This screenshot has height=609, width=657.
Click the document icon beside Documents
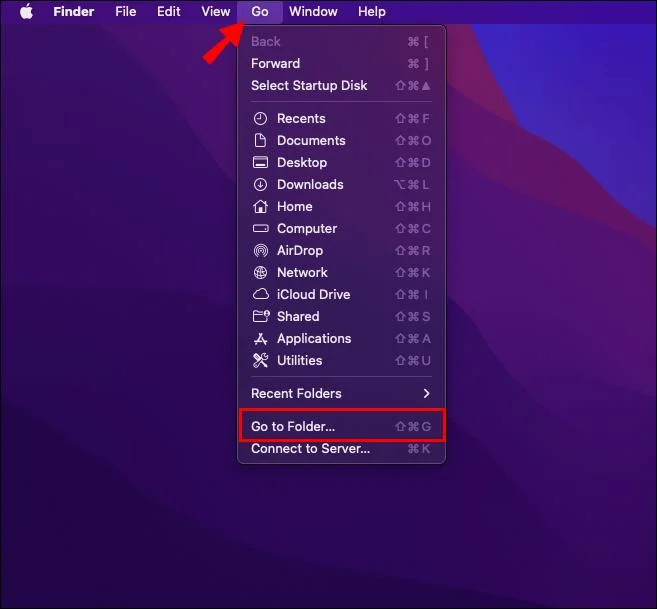point(260,141)
